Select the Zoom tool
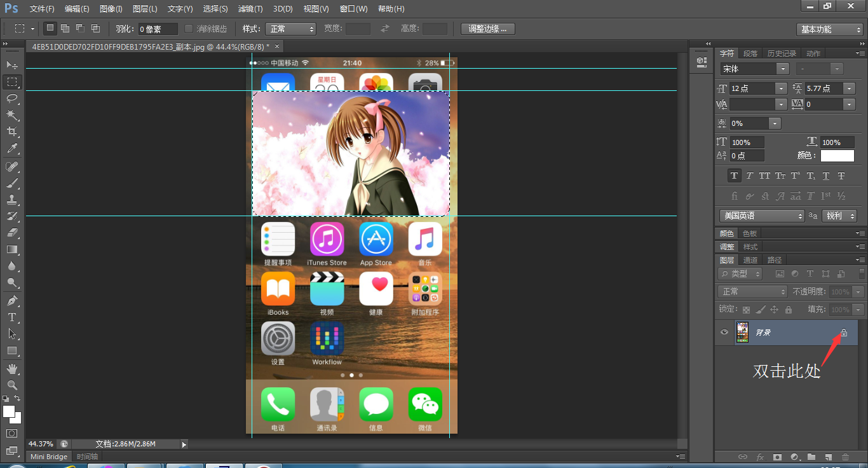 coord(12,385)
